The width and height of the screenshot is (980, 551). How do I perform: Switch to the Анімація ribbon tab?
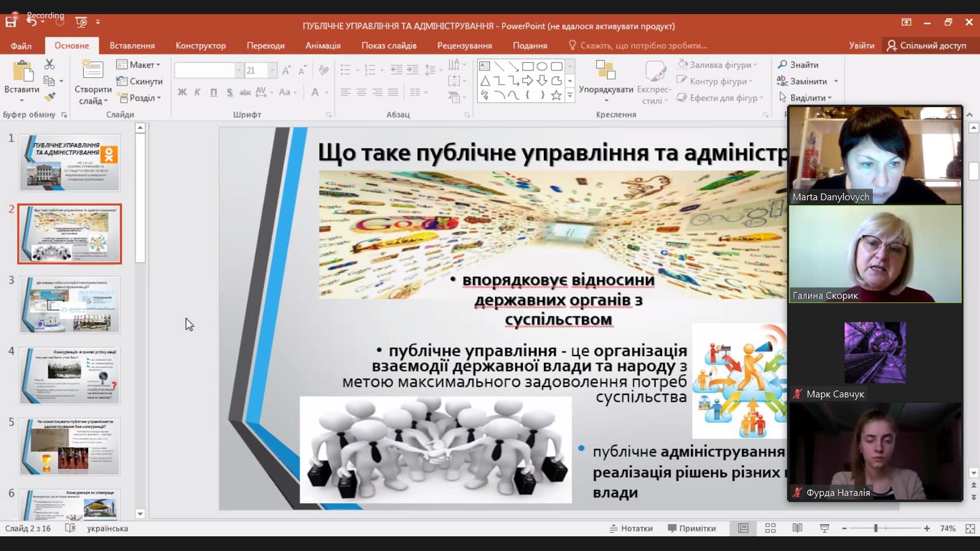323,45
